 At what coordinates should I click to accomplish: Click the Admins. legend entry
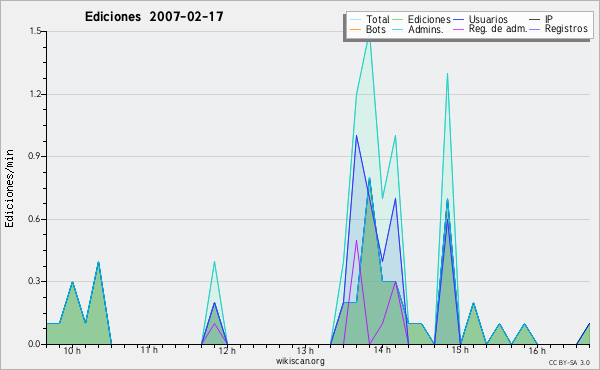click(418, 29)
